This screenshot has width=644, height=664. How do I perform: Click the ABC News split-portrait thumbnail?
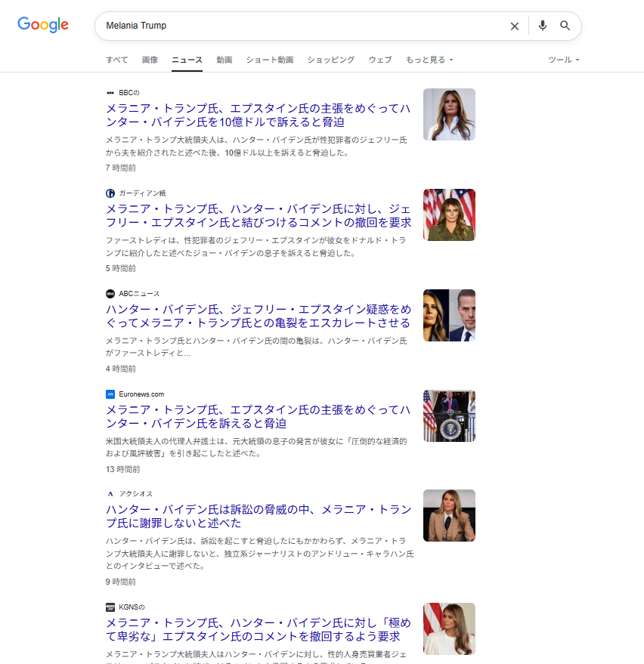(449, 315)
